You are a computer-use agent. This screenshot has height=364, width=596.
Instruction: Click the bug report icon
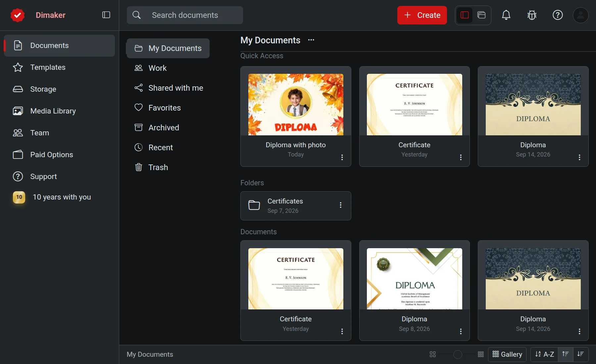click(532, 15)
